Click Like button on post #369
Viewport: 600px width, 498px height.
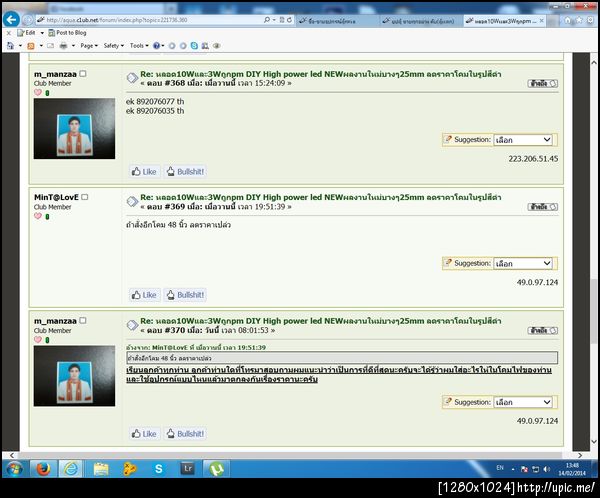(144, 295)
